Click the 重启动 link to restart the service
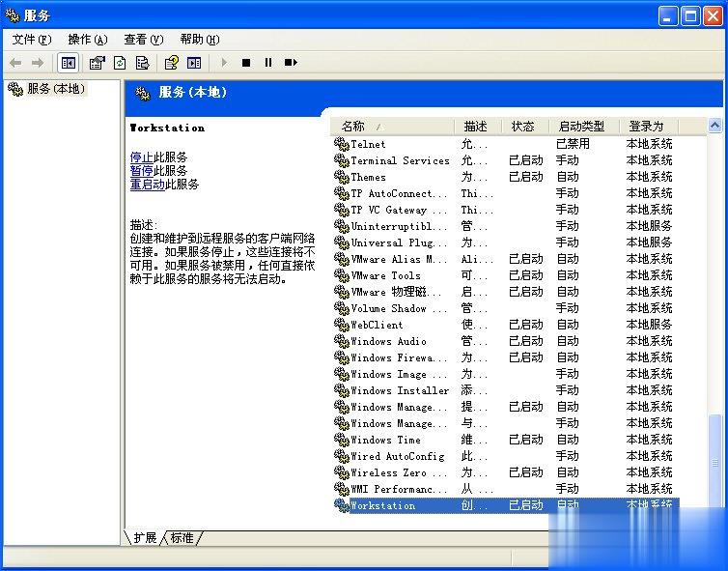The width and height of the screenshot is (728, 571). [147, 185]
